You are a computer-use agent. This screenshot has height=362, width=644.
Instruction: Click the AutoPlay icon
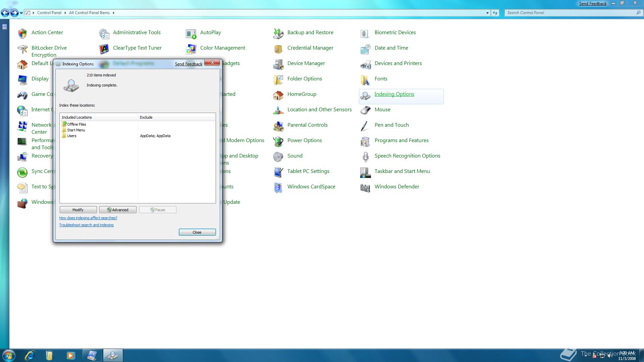click(191, 34)
